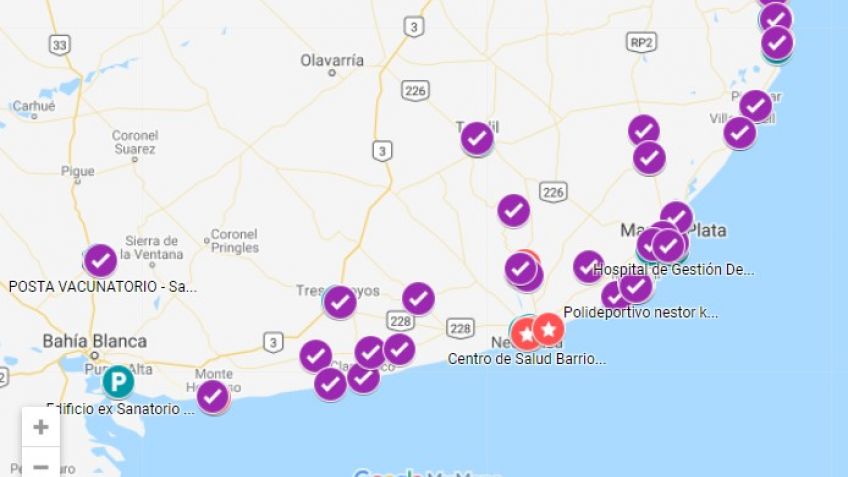Screen dimensions: 848x477
Task: Open the Edificio ex Sanatorio label
Action: [120, 409]
